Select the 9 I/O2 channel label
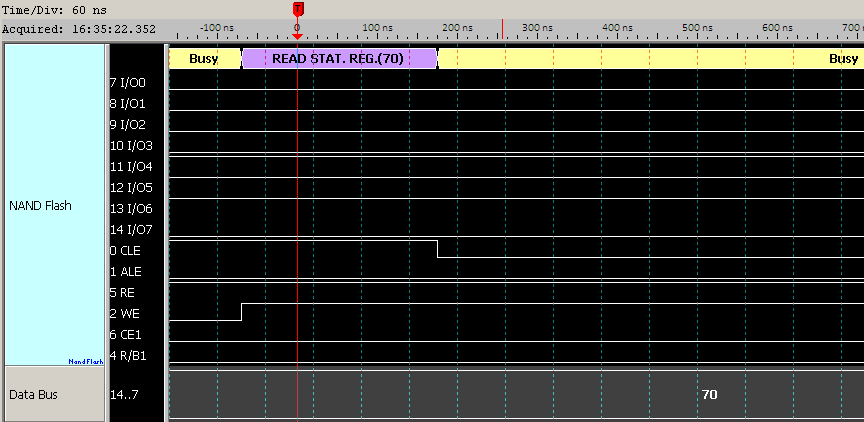 coord(127,125)
